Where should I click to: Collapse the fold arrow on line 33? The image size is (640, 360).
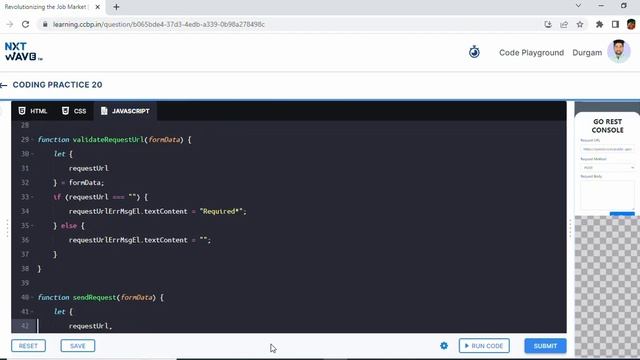(32, 197)
